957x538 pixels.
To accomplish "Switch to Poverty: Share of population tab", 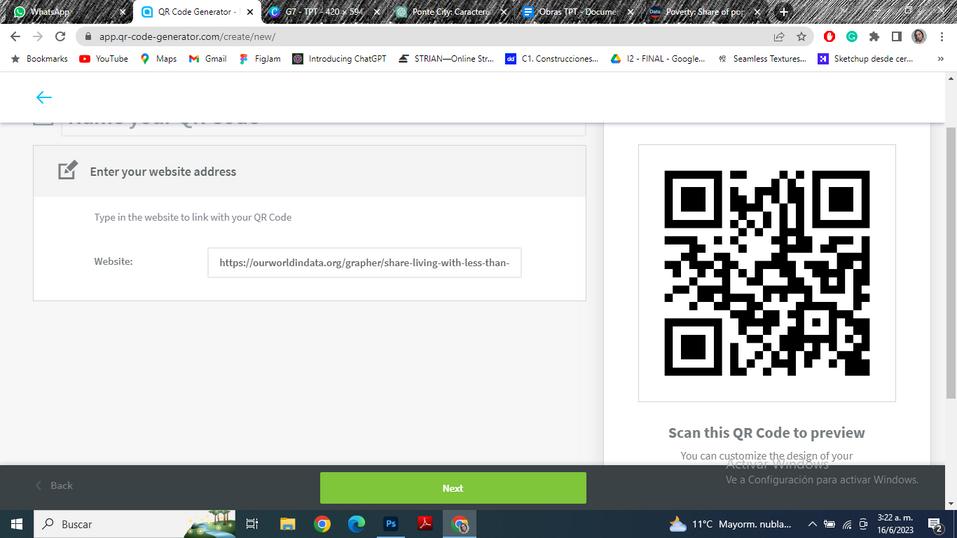I will point(706,12).
